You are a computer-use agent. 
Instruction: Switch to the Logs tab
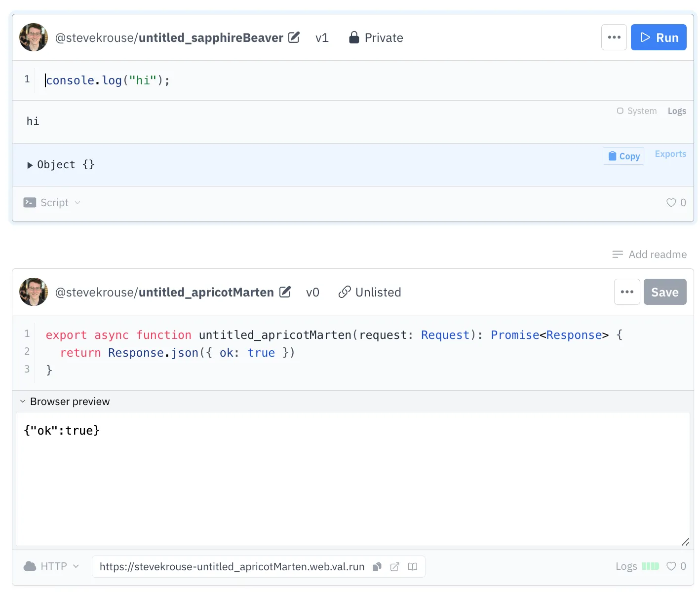pos(677,111)
